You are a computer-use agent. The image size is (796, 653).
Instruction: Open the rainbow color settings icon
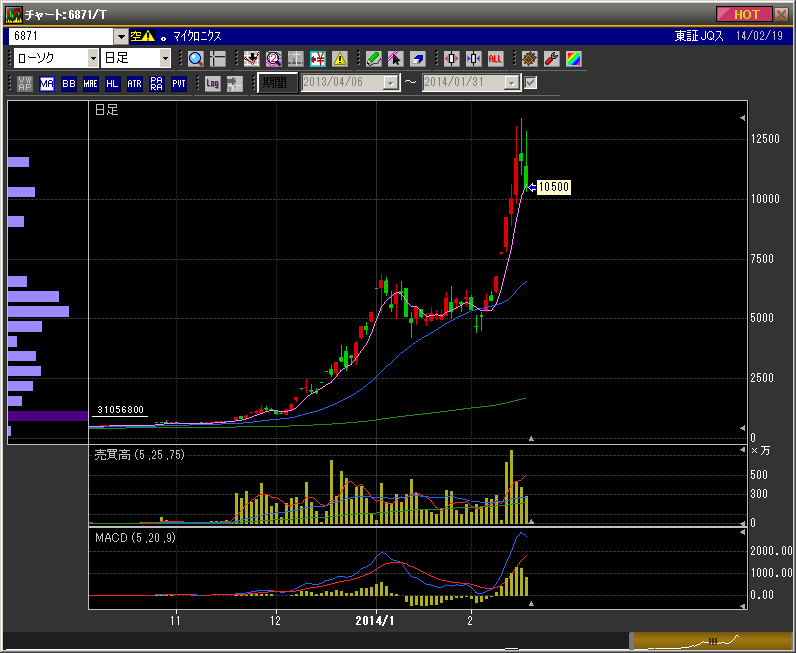(573, 59)
